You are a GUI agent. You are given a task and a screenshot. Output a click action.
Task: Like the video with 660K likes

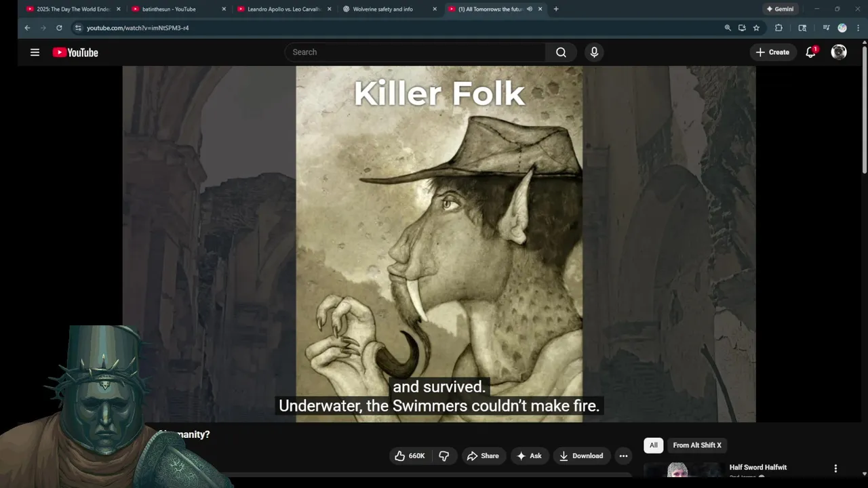click(410, 456)
